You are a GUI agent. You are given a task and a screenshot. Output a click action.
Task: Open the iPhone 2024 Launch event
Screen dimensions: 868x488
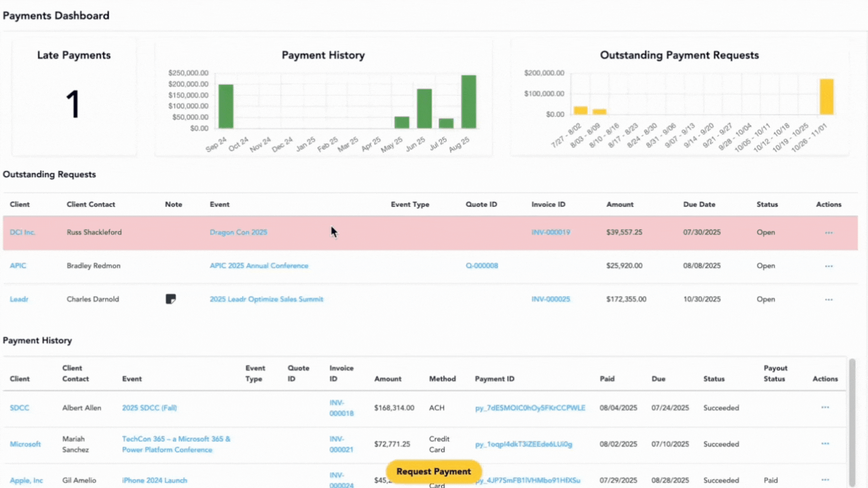(x=154, y=480)
